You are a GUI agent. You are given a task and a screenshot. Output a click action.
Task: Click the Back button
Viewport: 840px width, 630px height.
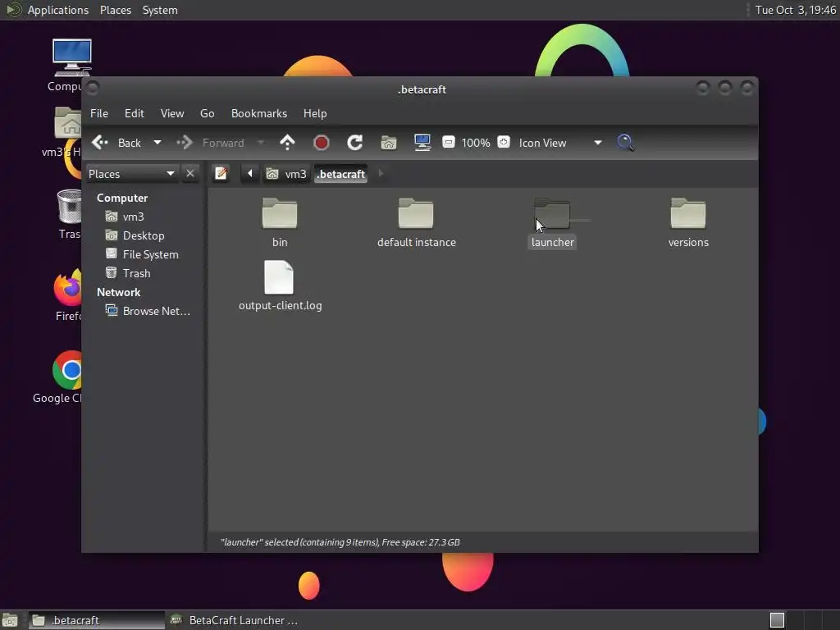116,143
